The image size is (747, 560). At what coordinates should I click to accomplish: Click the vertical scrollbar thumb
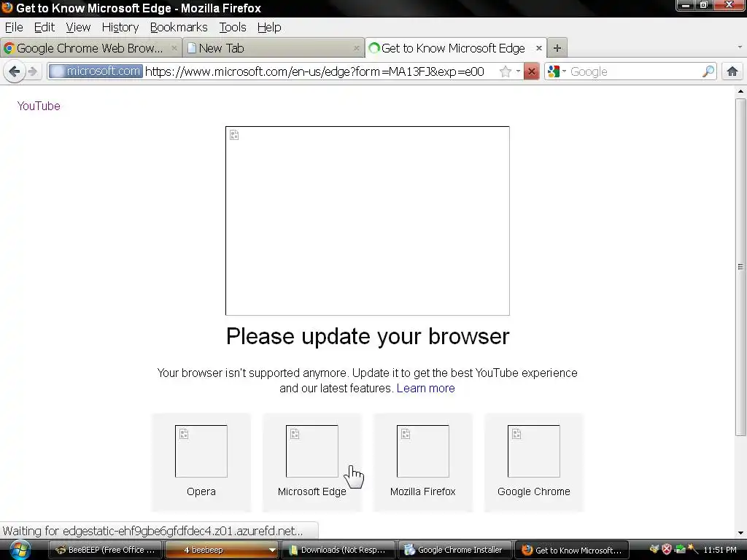click(x=740, y=267)
